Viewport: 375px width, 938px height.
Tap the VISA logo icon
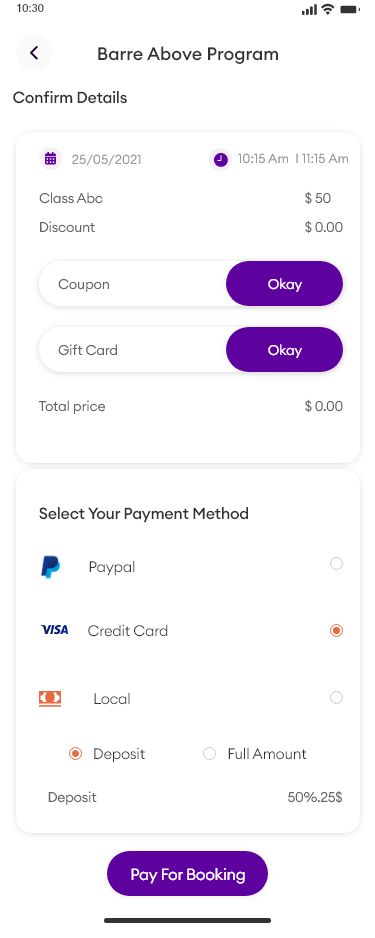point(54,630)
